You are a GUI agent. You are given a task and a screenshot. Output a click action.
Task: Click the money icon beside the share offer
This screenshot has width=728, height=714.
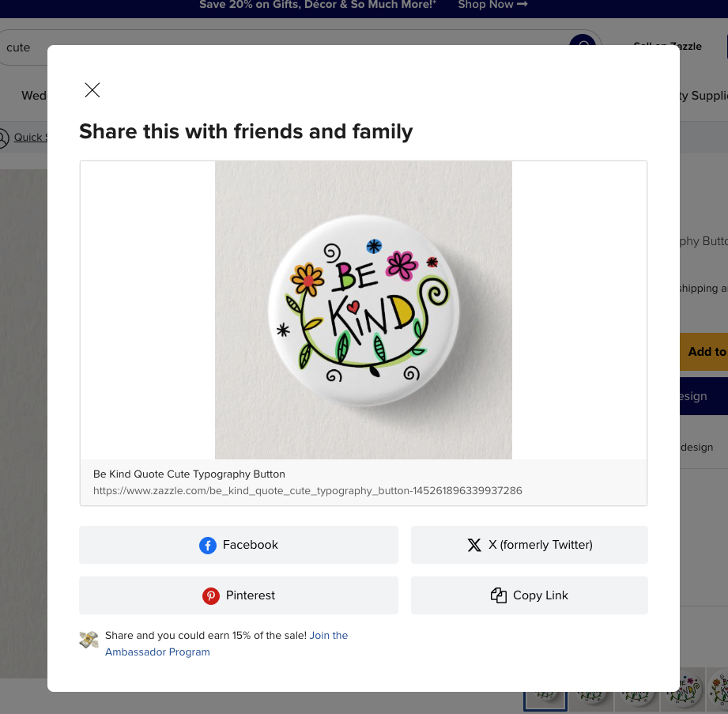point(89,640)
